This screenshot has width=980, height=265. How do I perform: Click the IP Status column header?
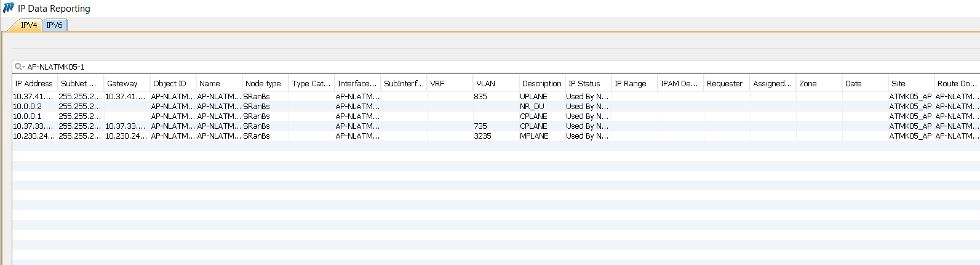point(584,83)
